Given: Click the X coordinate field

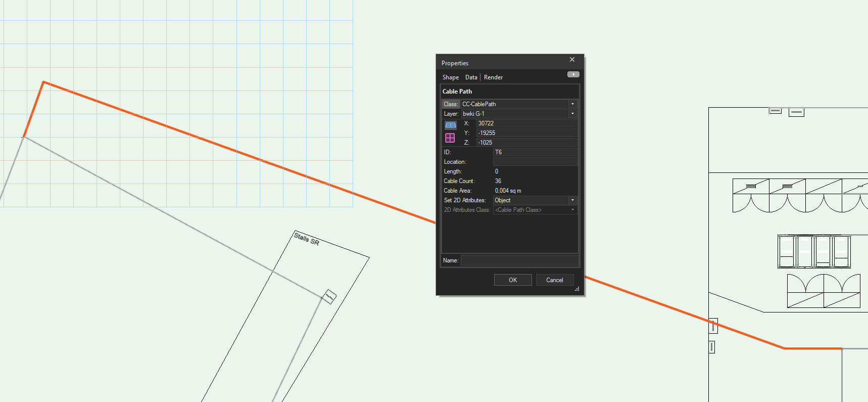Looking at the screenshot, I should (x=527, y=123).
